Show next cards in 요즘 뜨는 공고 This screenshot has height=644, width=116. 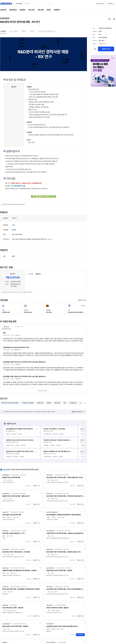pos(84,442)
